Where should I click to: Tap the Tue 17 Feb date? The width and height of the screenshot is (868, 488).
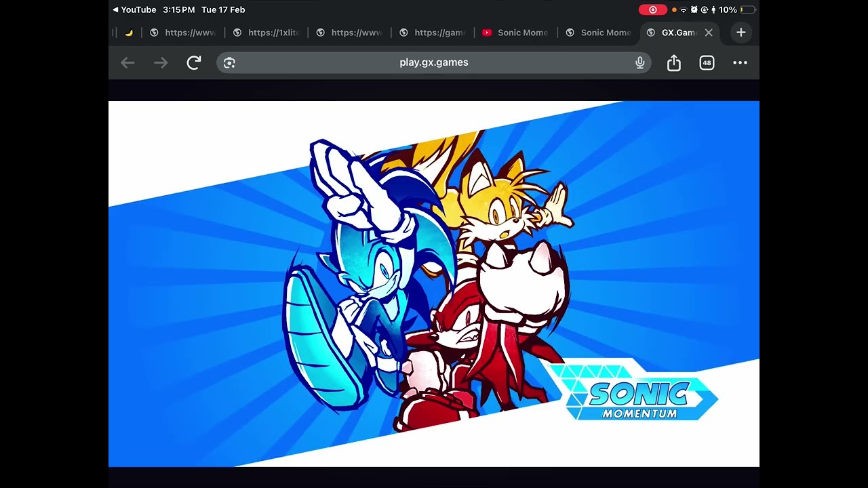click(223, 9)
